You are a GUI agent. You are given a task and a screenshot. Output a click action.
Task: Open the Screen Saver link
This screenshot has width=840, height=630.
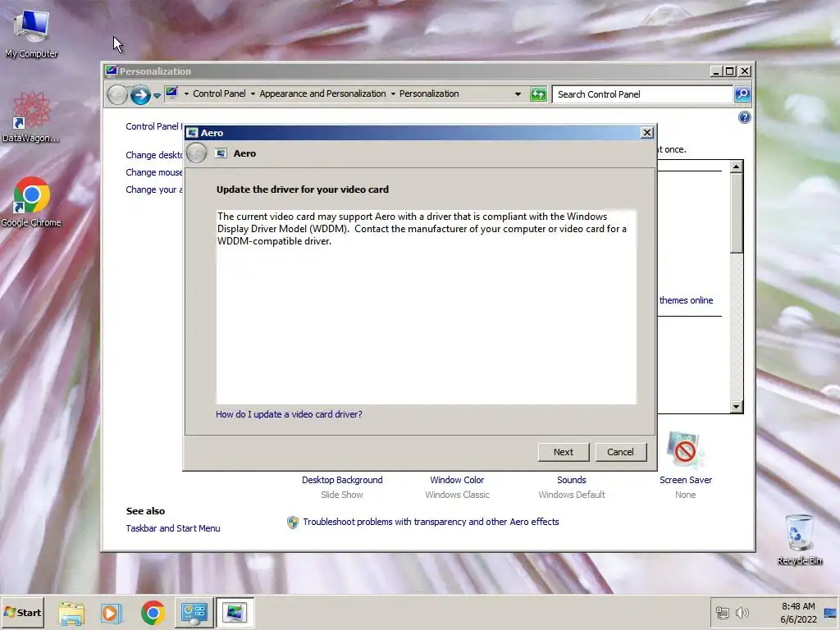point(686,480)
